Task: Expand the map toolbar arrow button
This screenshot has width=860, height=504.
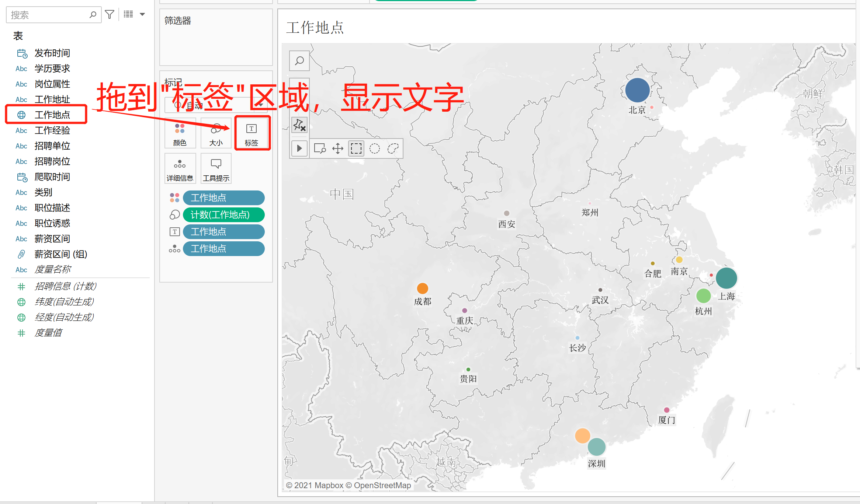Action: [299, 148]
